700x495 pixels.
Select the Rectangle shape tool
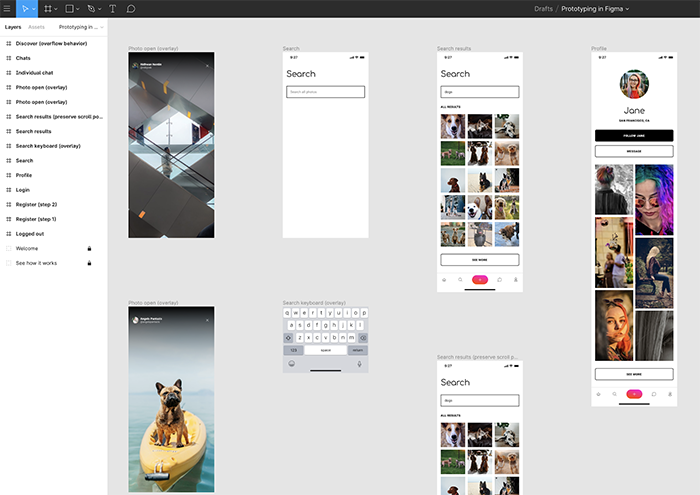tap(69, 8)
